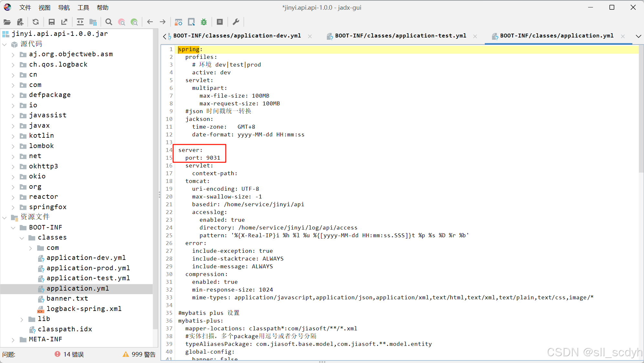Switch to the application-test.yml tab
644x363 pixels.
(400, 36)
